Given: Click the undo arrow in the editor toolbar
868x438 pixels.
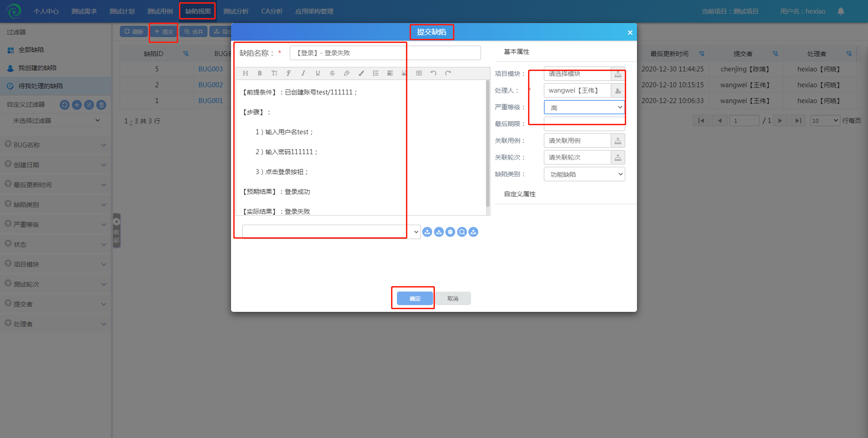Looking at the screenshot, I should [x=433, y=73].
